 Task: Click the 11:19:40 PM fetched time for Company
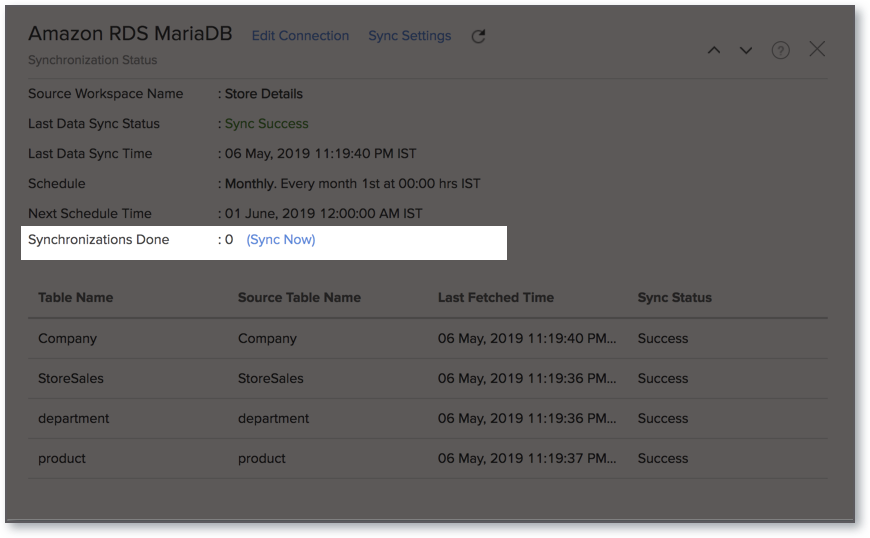pos(527,338)
